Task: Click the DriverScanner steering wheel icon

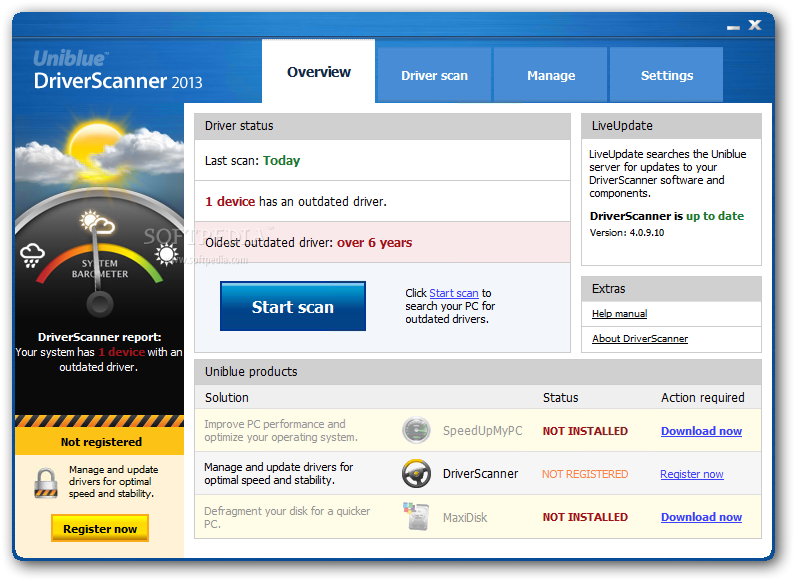Action: [416, 474]
